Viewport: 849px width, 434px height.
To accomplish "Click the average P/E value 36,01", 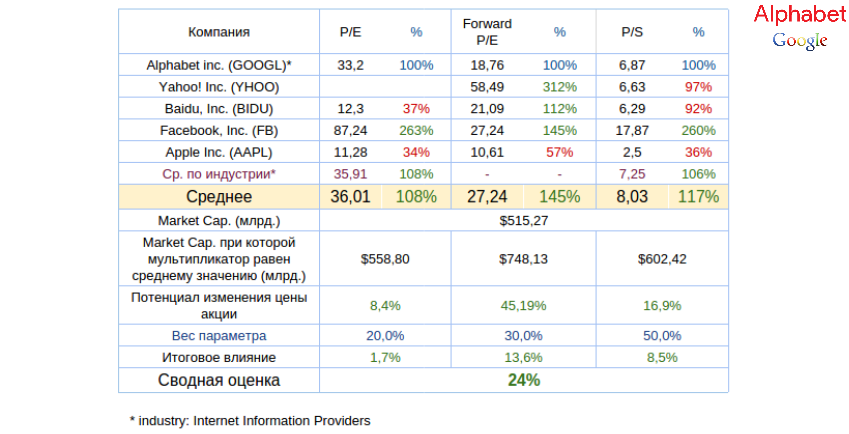I will 350,196.
